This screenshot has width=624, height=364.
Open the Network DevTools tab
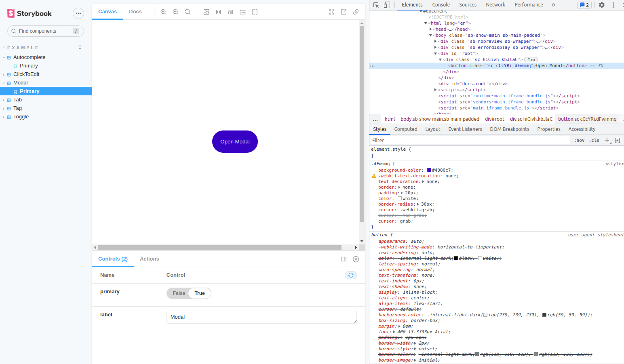495,5
